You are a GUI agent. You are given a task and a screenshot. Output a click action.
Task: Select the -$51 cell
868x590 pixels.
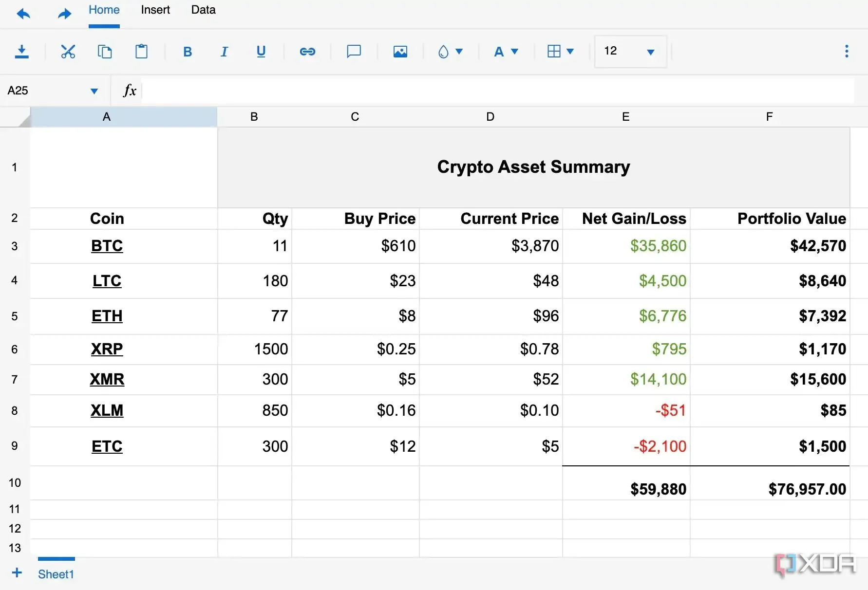pos(626,411)
